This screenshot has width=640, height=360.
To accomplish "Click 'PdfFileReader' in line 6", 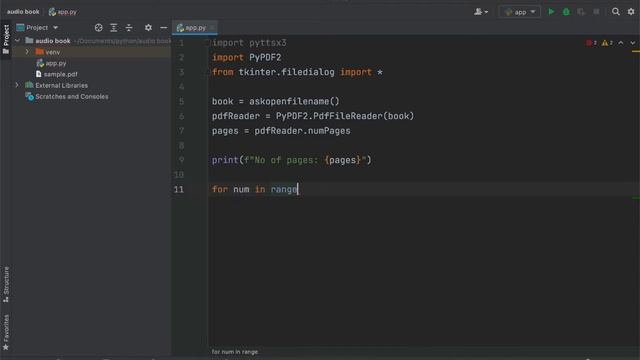I will pyautogui.click(x=348, y=116).
